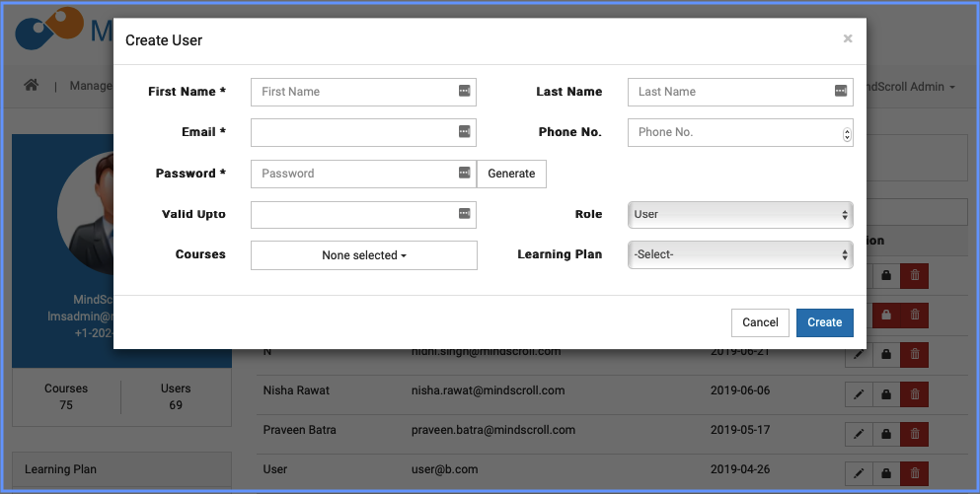Click the email user@b.com

pyautogui.click(x=444, y=469)
